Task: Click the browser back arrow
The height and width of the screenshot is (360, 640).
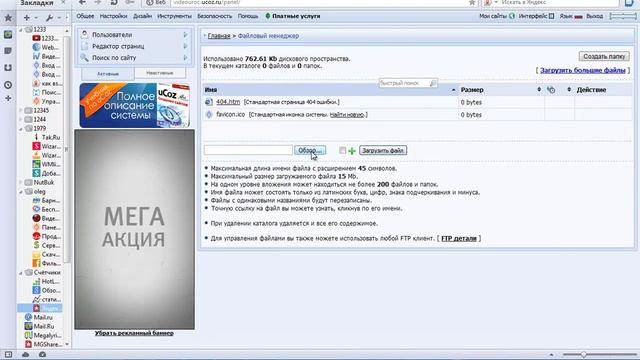Action: click(82, 2)
